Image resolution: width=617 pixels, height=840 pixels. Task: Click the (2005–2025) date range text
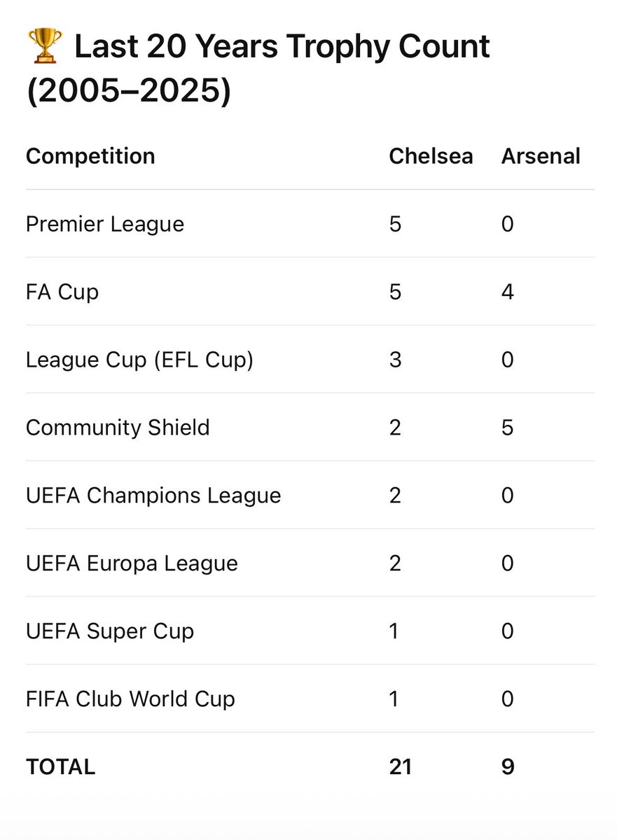[128, 93]
